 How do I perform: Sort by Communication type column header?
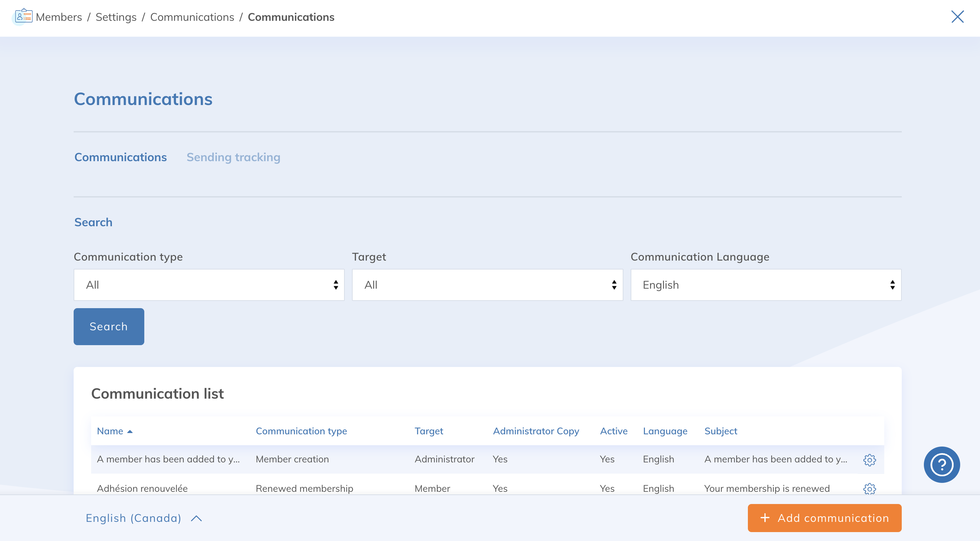(301, 431)
